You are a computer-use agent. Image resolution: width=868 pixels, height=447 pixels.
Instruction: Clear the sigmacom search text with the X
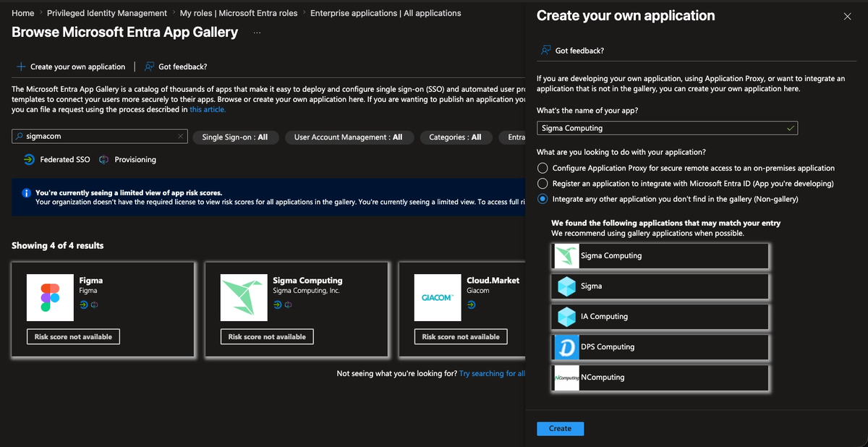(x=181, y=136)
